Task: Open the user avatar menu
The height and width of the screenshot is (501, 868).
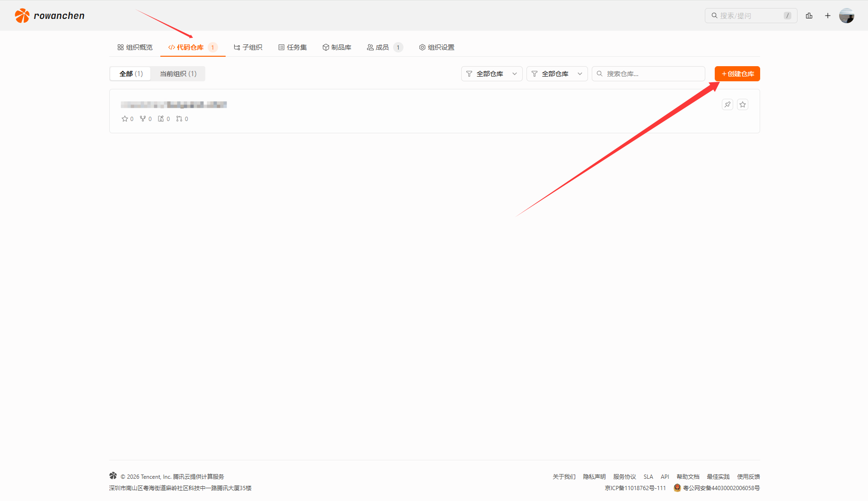Action: click(x=846, y=16)
